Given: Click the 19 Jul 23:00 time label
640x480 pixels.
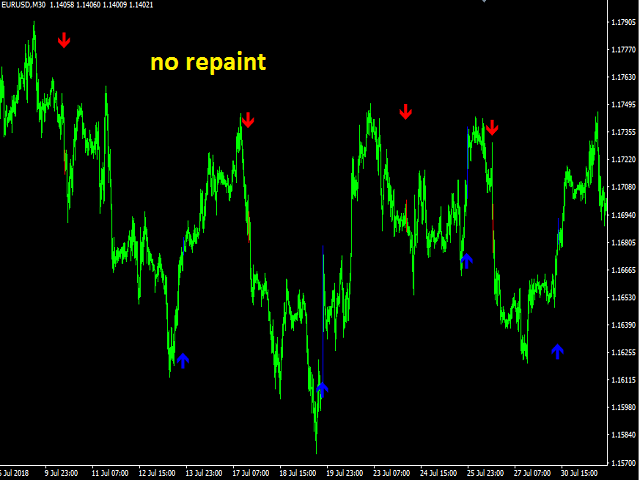Looking at the screenshot, I should (x=345, y=473).
